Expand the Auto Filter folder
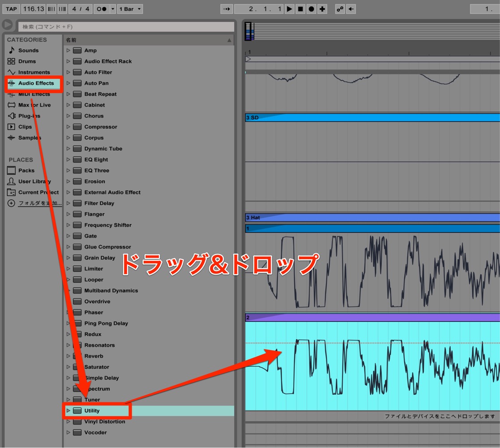The height and width of the screenshot is (448, 500). 68,72
